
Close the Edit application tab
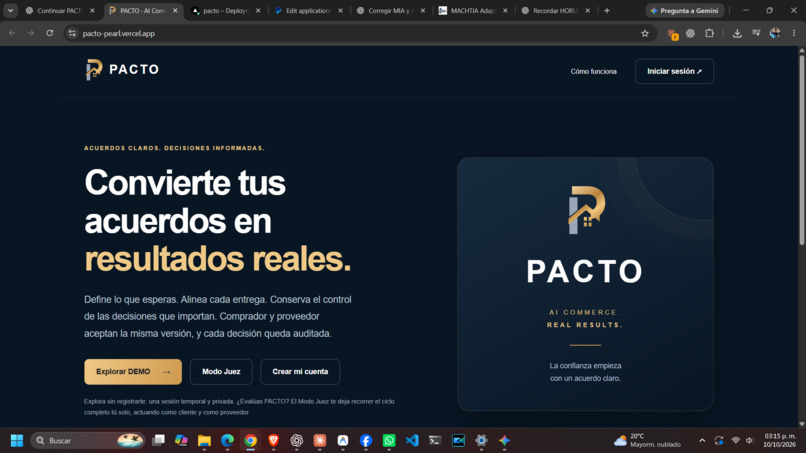pyautogui.click(x=340, y=10)
